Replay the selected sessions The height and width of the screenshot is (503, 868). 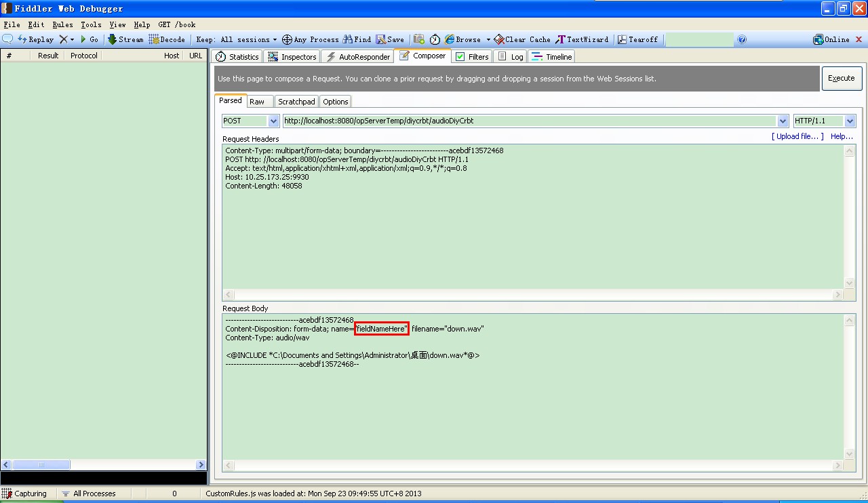coord(36,39)
